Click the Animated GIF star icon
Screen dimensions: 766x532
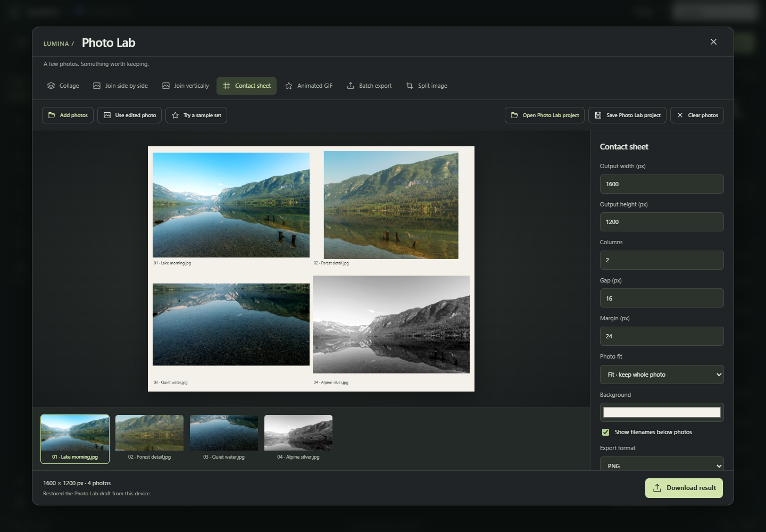coord(289,86)
